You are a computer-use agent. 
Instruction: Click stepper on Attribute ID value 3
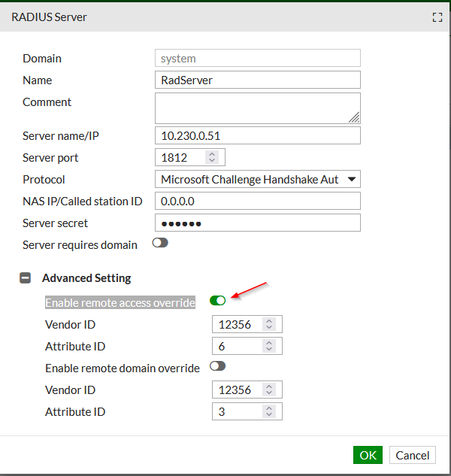[269, 412]
